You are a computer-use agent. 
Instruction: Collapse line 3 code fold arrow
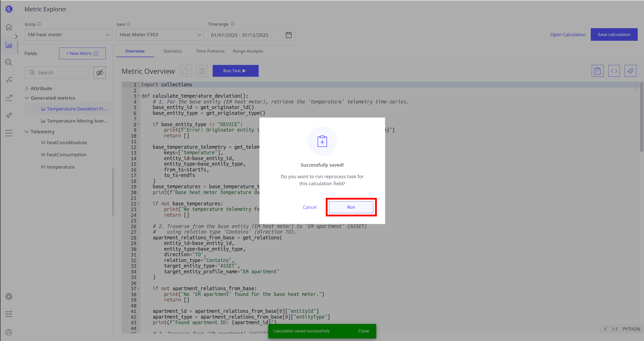click(x=139, y=96)
